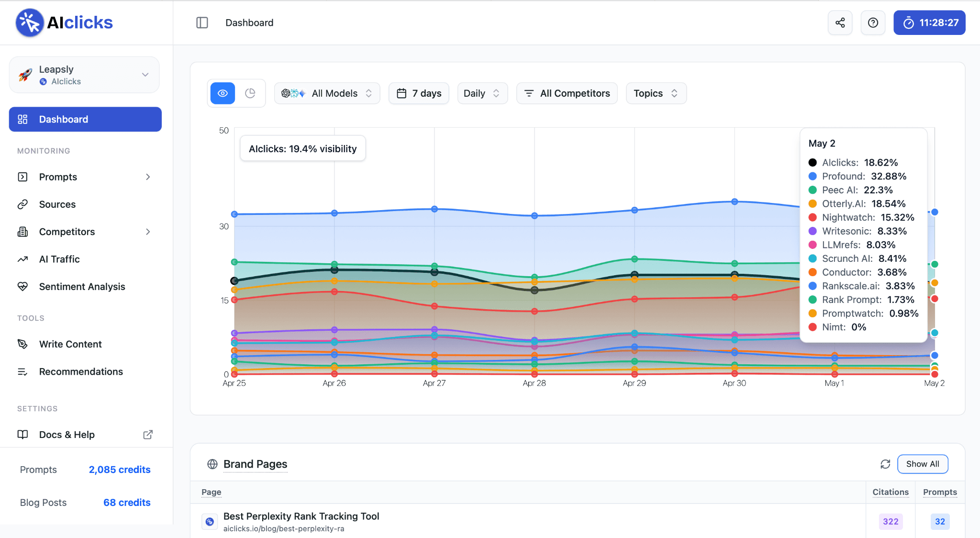
Task: Click the Profound data point on Apr 30
Action: 735,202
